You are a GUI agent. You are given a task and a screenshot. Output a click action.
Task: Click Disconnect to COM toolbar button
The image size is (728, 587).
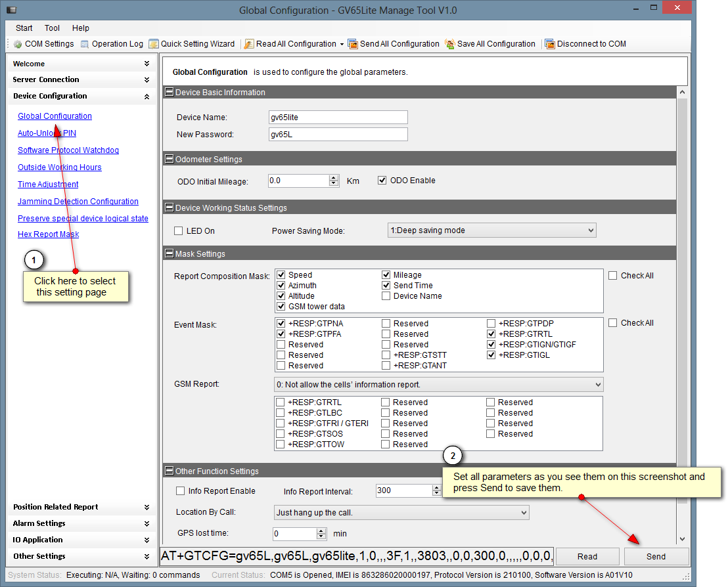click(585, 43)
